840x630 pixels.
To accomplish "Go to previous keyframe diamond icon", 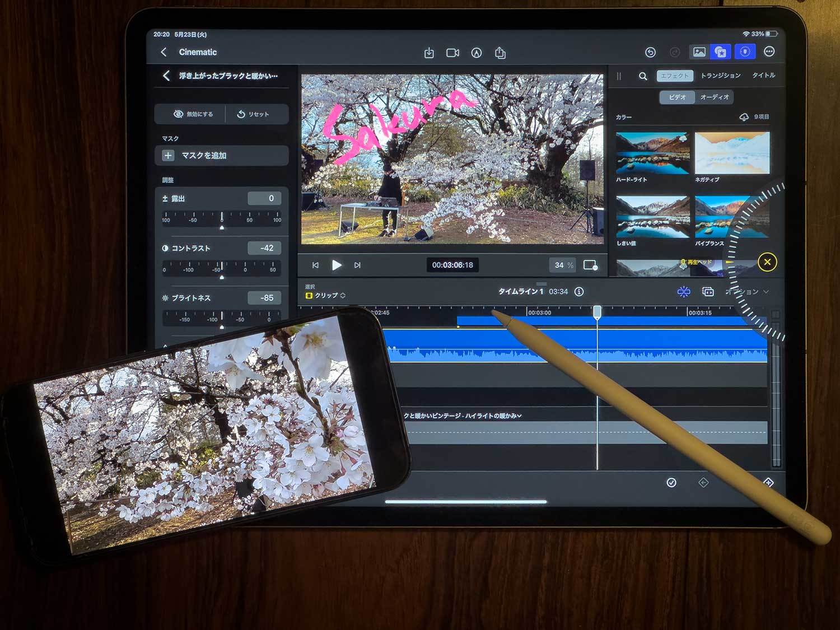I will (703, 483).
